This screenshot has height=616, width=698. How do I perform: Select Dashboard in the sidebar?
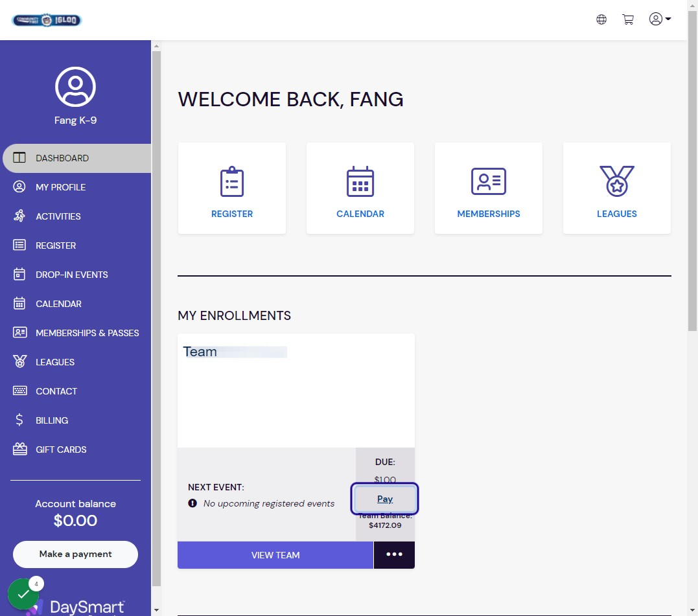[76, 158]
